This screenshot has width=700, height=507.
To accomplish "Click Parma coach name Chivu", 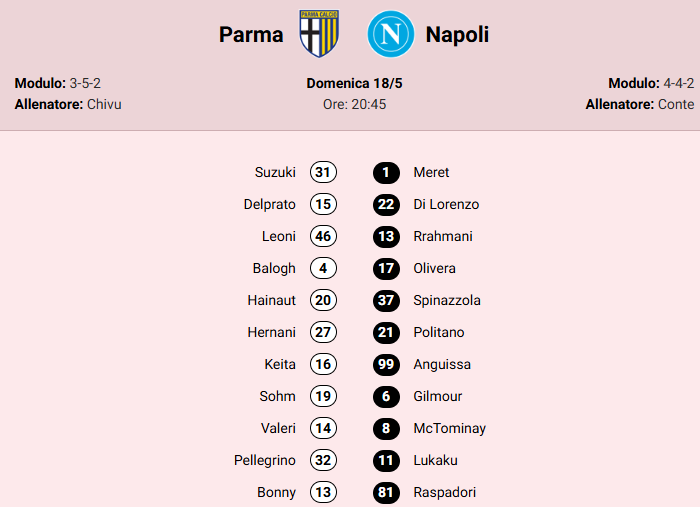I will (x=104, y=104).
